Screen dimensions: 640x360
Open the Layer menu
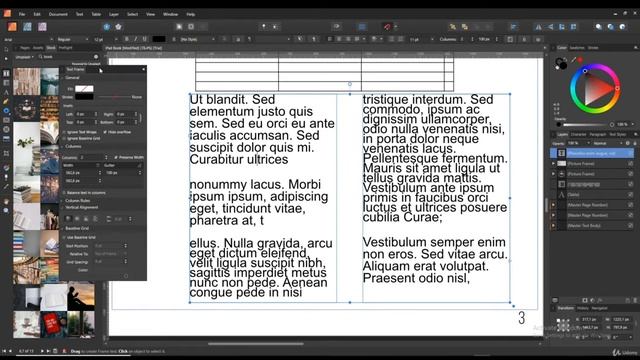click(x=114, y=14)
